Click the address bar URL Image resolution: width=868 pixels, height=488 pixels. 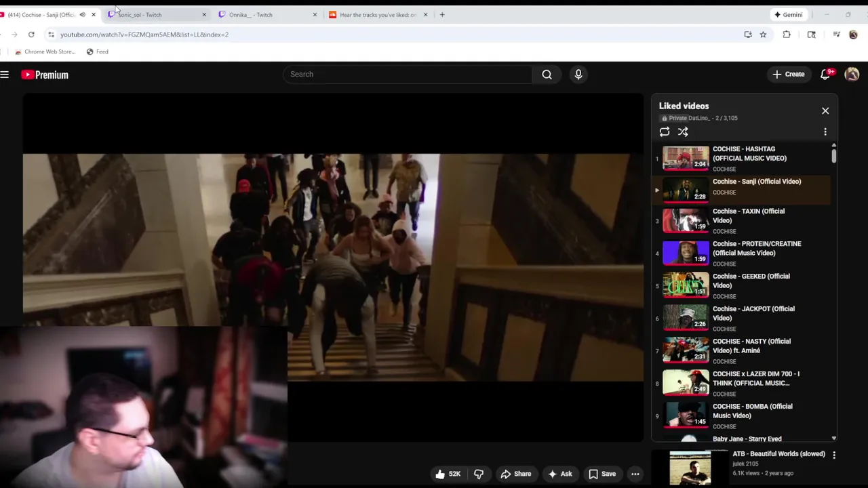[x=144, y=35]
